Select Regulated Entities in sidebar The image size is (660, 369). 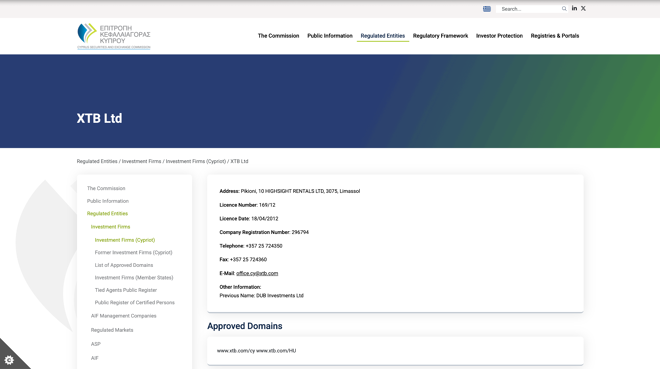[x=107, y=214]
